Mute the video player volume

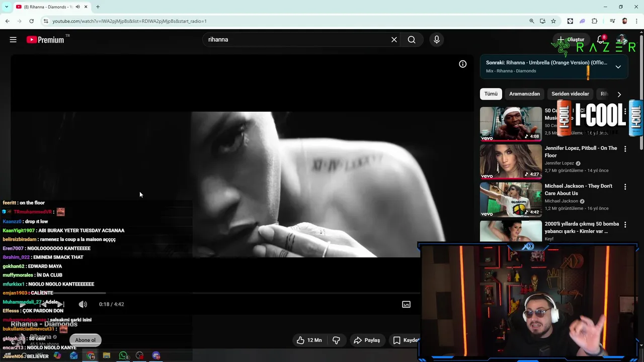point(83,304)
